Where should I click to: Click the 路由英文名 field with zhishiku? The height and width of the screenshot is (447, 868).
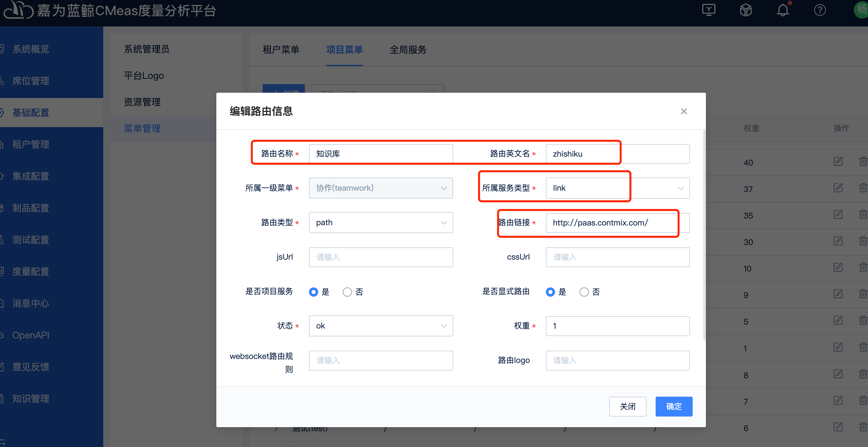pyautogui.click(x=618, y=154)
